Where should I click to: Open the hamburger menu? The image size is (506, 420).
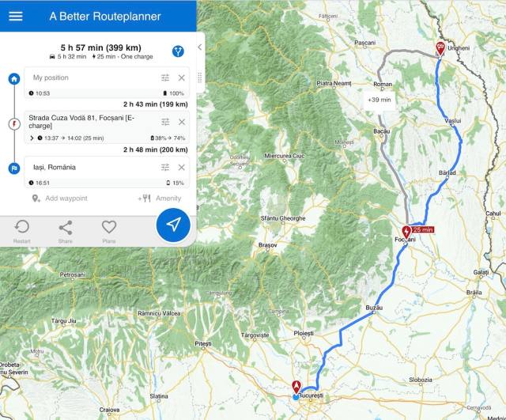(x=16, y=16)
